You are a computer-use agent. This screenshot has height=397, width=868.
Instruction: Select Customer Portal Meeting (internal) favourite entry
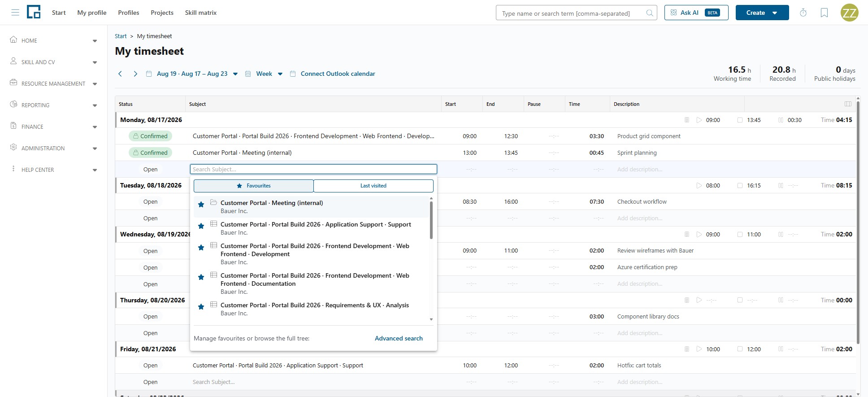click(x=312, y=207)
